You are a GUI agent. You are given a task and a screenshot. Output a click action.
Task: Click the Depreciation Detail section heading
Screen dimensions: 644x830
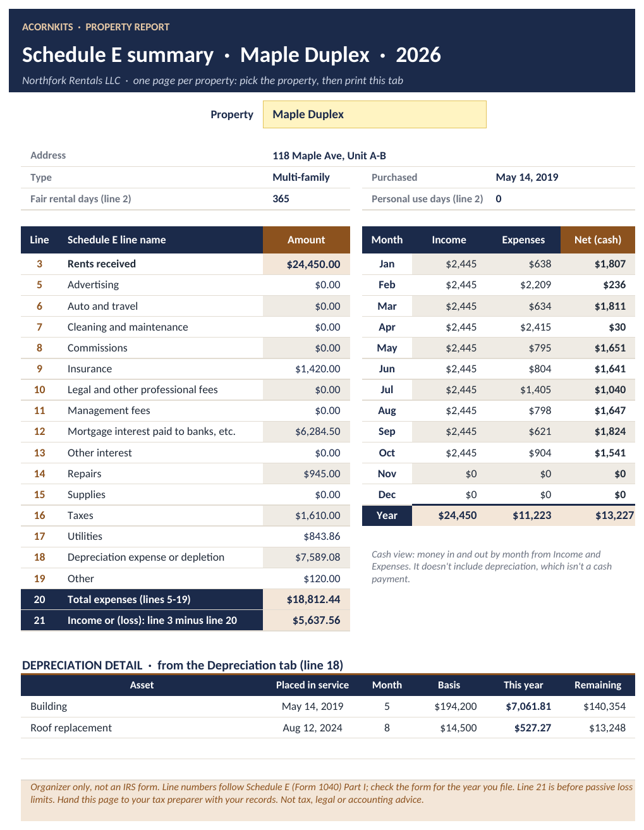[183, 665]
